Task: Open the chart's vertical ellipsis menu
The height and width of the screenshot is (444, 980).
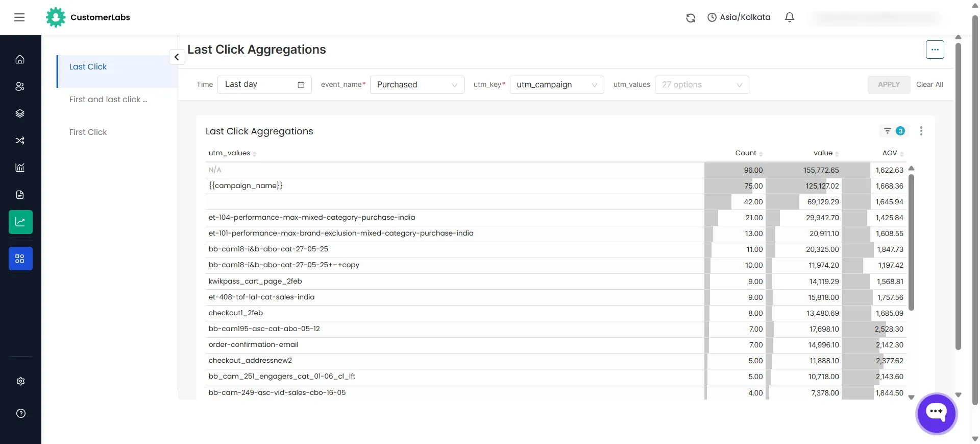Action: pos(921,131)
